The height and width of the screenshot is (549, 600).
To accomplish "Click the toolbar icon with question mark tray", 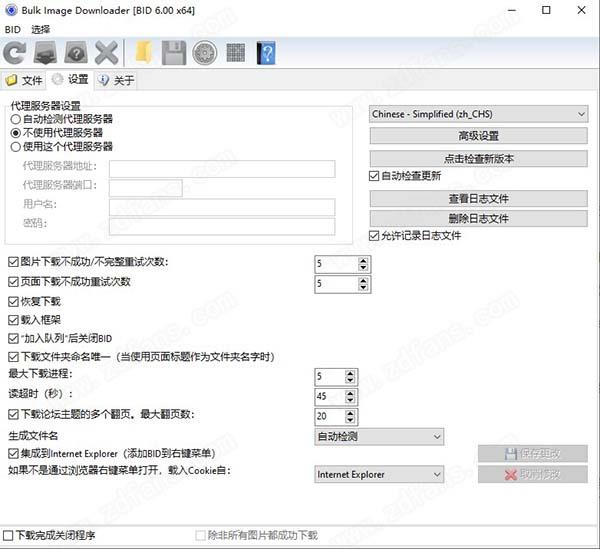I will coord(76,53).
